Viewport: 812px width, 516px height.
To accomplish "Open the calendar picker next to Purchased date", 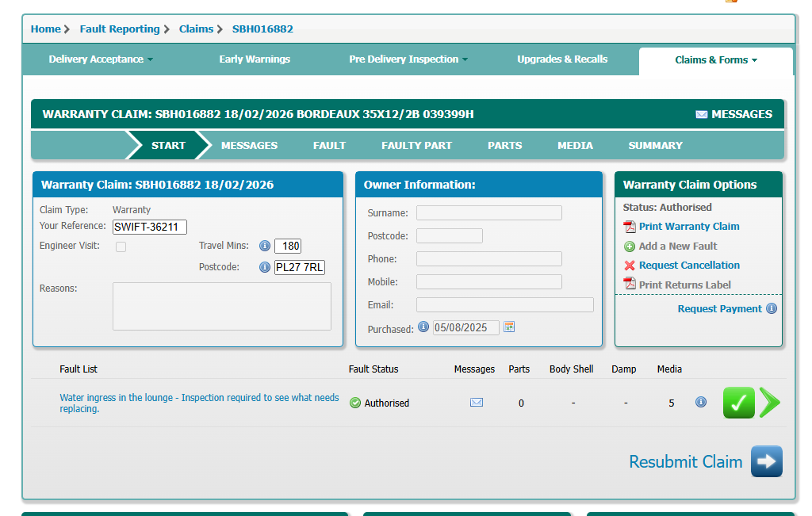I will [x=509, y=327].
